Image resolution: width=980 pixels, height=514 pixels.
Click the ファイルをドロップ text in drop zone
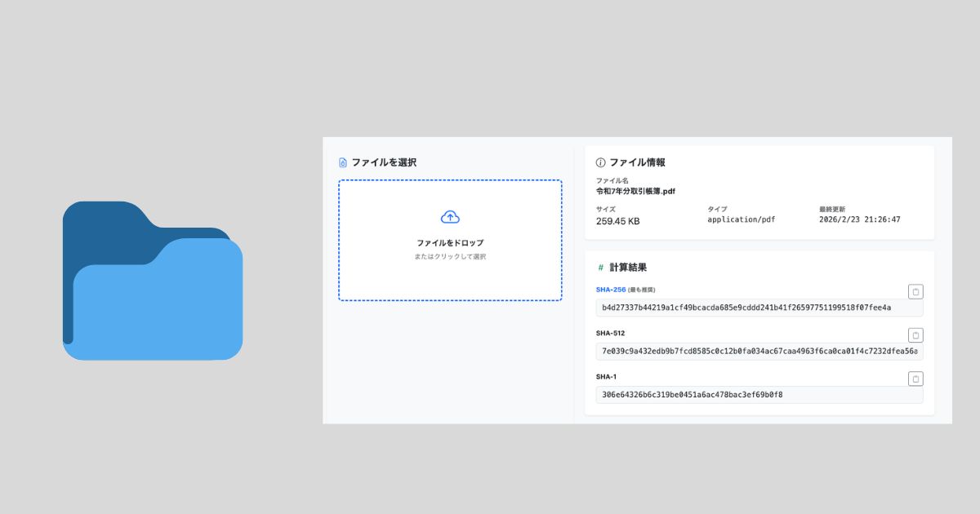[450, 243]
